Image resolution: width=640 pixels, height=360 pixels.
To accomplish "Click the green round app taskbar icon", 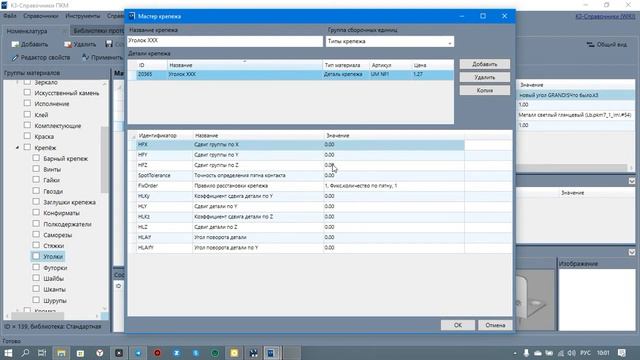I will (215, 353).
